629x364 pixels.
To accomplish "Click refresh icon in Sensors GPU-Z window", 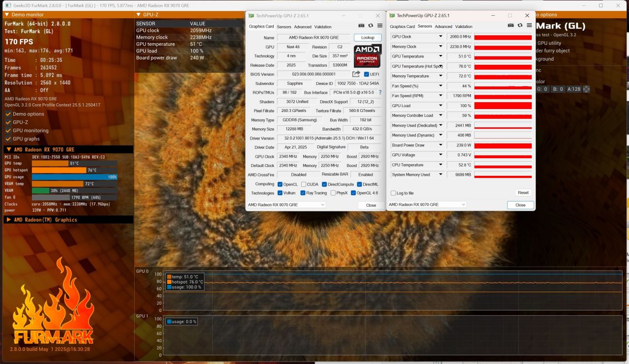I will pyautogui.click(x=520, y=25).
